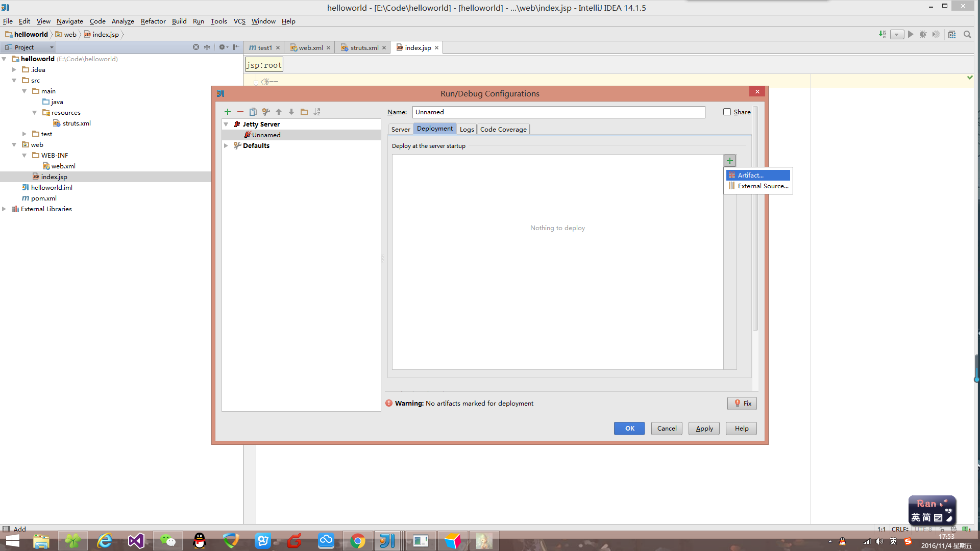Sort configurations alphabetically icon
Image resolution: width=980 pixels, height=551 pixels.
(317, 112)
